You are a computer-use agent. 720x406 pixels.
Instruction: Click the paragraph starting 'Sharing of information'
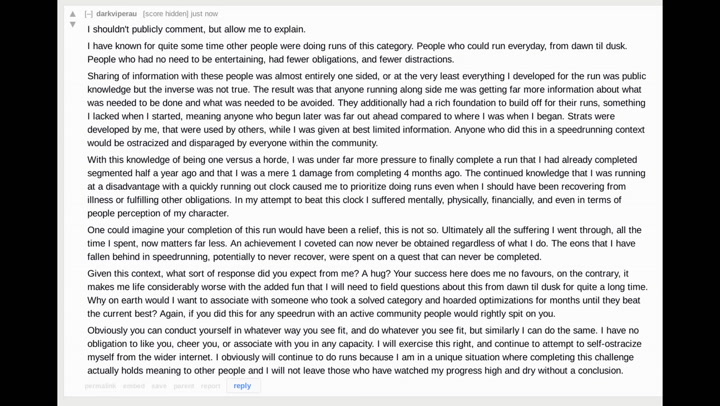[x=366, y=109]
